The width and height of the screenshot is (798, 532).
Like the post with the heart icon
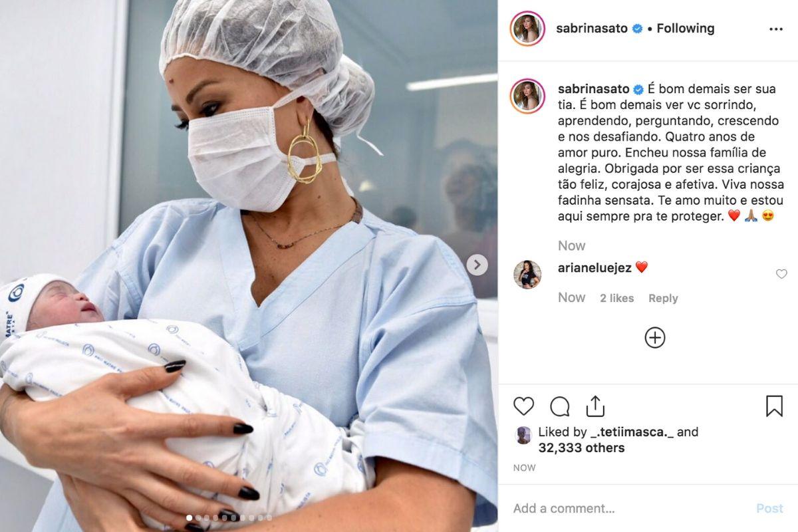(524, 406)
